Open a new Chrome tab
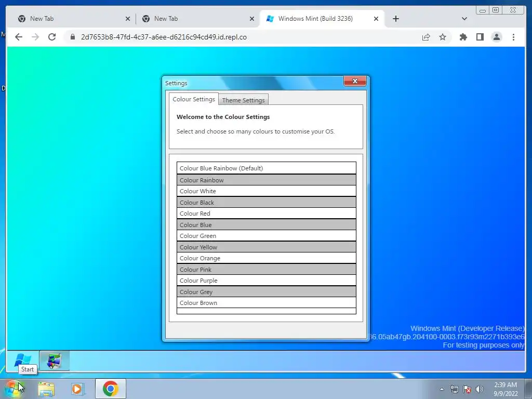 point(395,19)
